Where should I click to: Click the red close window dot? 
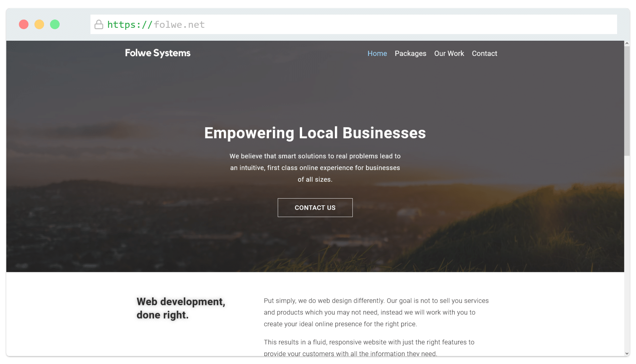24,24
